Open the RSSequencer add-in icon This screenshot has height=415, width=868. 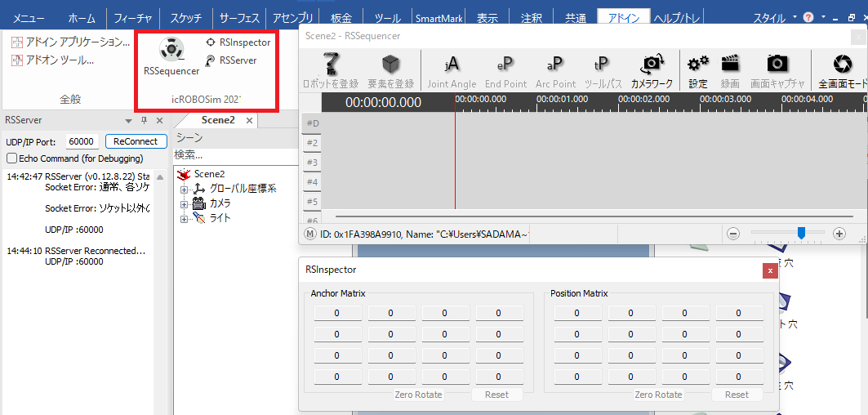(x=171, y=50)
